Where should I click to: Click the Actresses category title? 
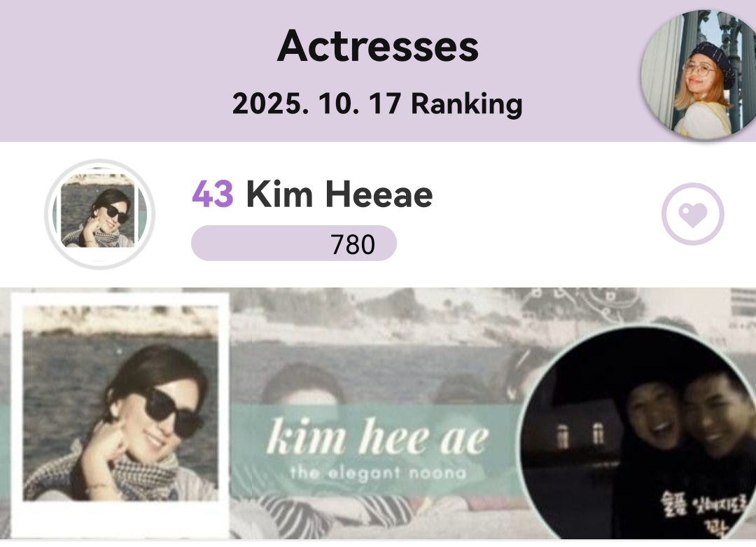coord(378,45)
